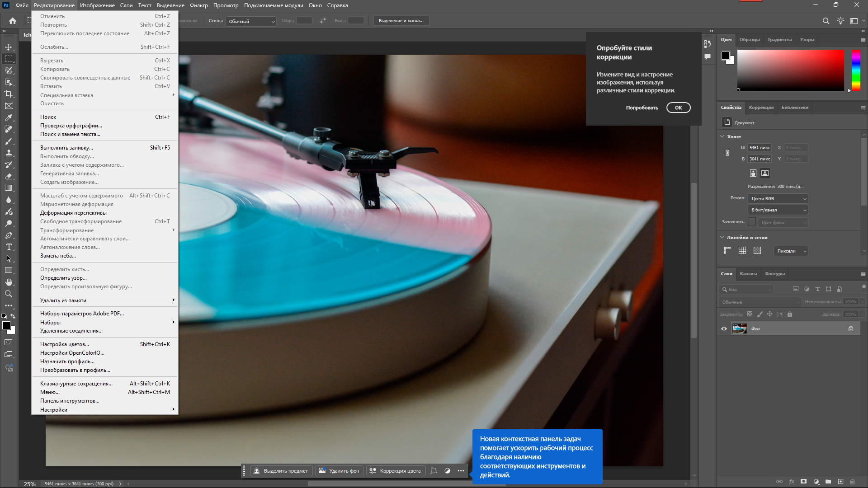Choose Замена неба from Edit menu
The width and height of the screenshot is (868, 488).
104,256
